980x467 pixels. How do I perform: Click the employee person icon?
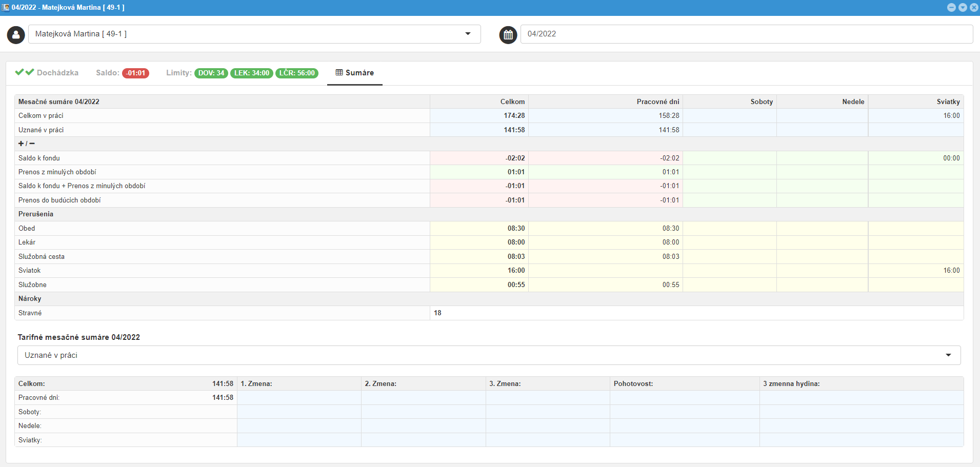coord(16,35)
